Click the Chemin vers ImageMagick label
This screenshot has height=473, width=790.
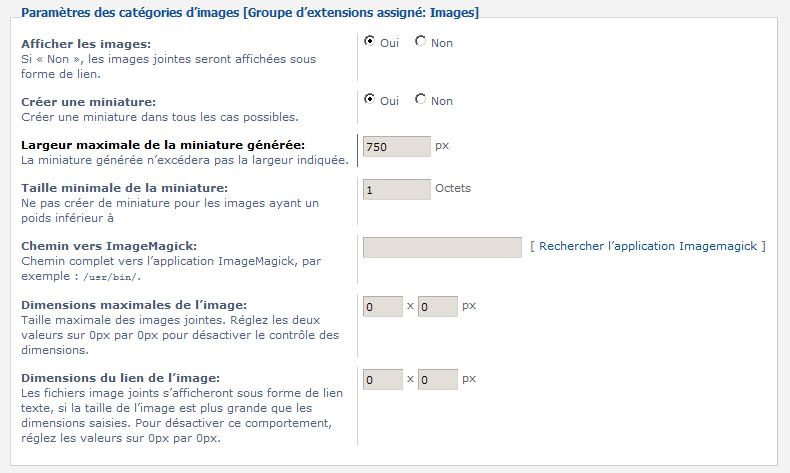(x=109, y=246)
